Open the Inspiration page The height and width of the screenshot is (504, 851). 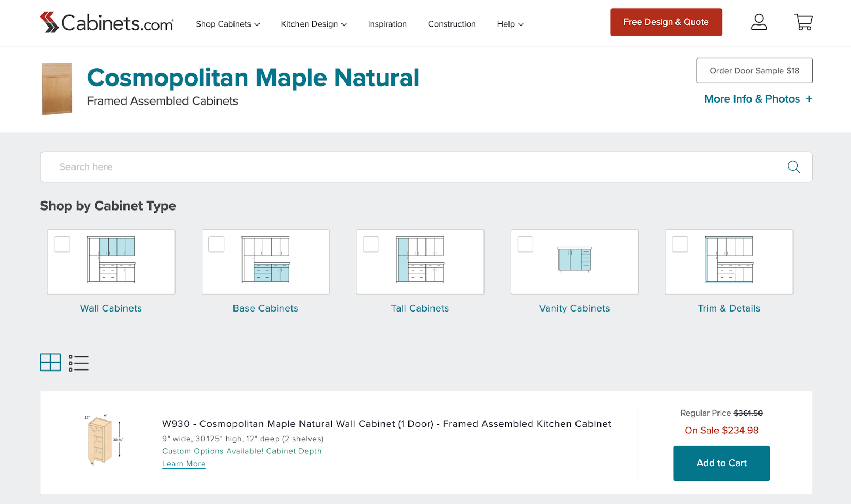pos(387,24)
